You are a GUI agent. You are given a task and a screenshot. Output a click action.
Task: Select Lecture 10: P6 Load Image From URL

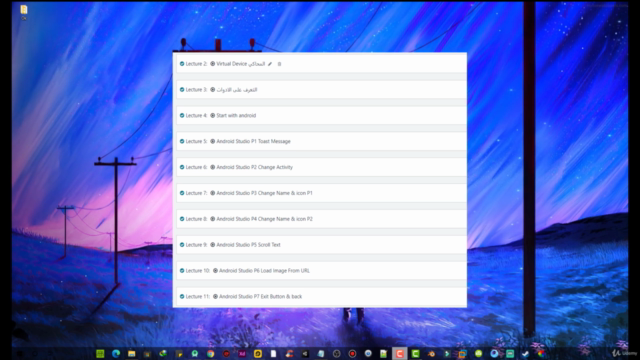click(322, 271)
